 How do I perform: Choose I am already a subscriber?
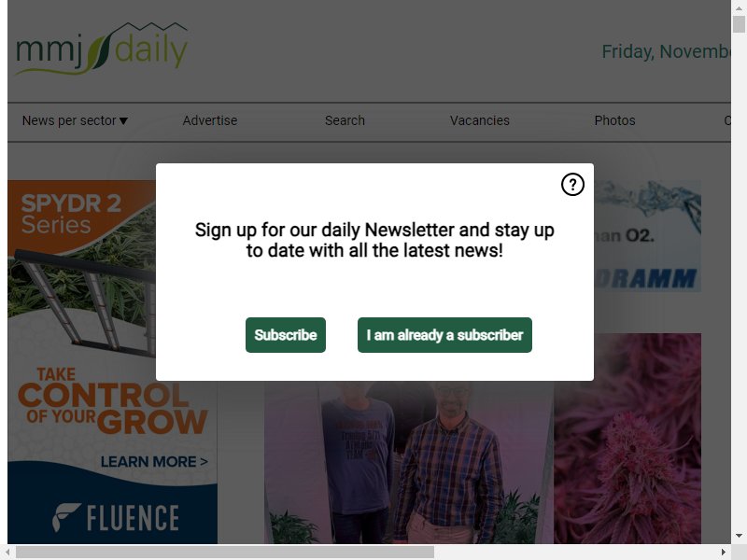[444, 335]
